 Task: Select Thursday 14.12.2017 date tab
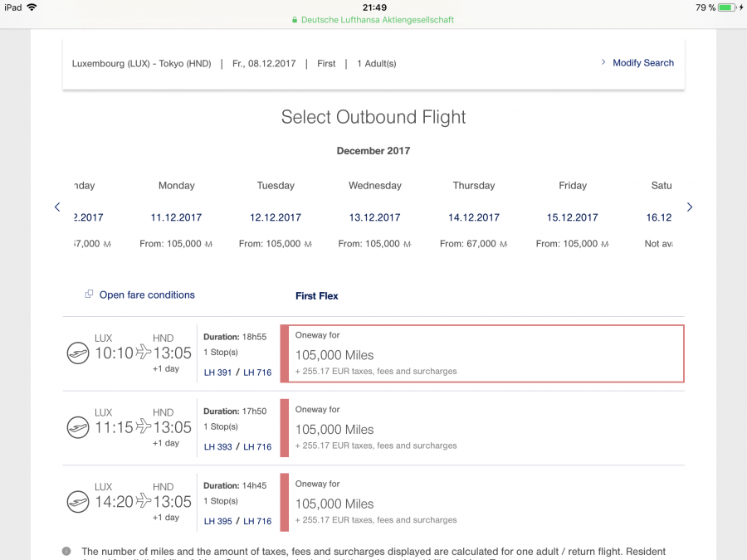tap(474, 216)
